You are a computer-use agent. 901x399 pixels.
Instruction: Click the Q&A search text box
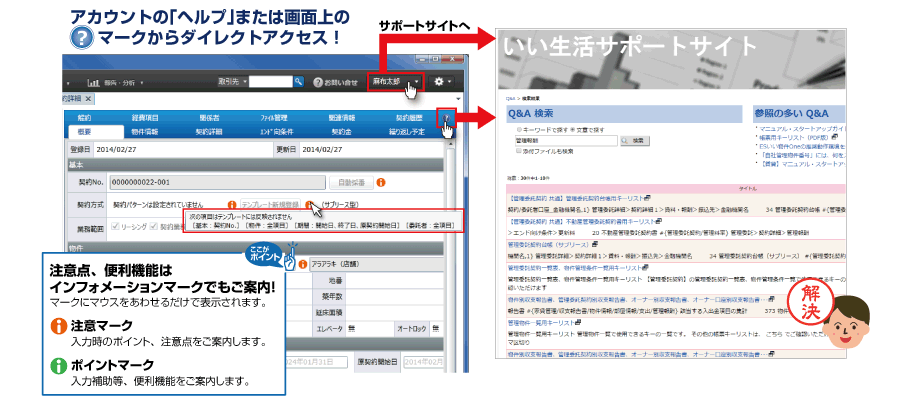[567, 140]
